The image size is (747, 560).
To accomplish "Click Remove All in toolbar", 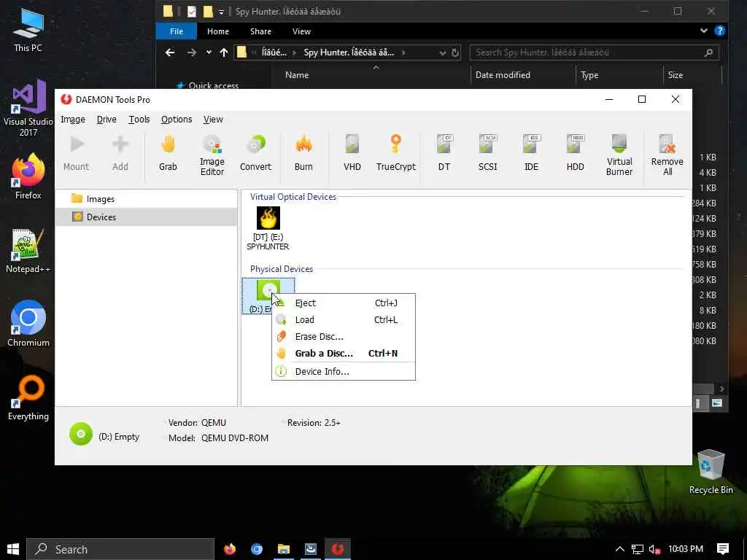I will tap(667, 155).
